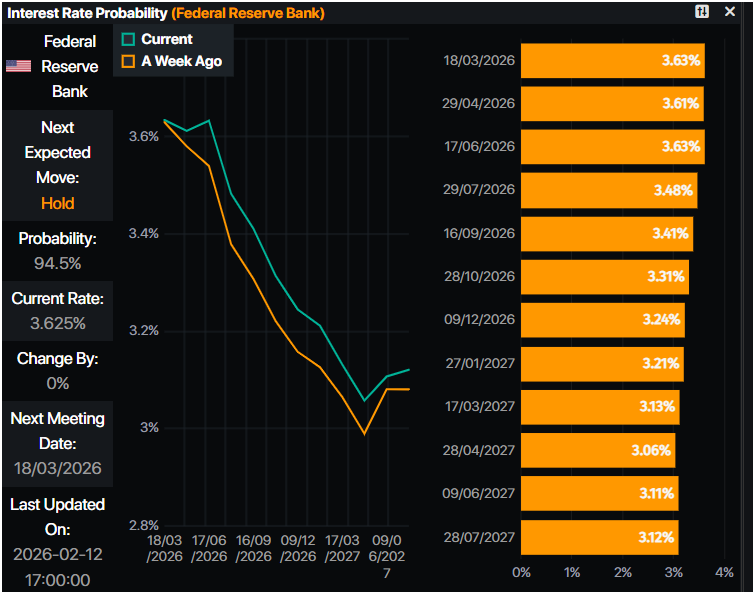The image size is (755, 594).
Task: Click the 94.5% probability value
Action: tap(58, 263)
